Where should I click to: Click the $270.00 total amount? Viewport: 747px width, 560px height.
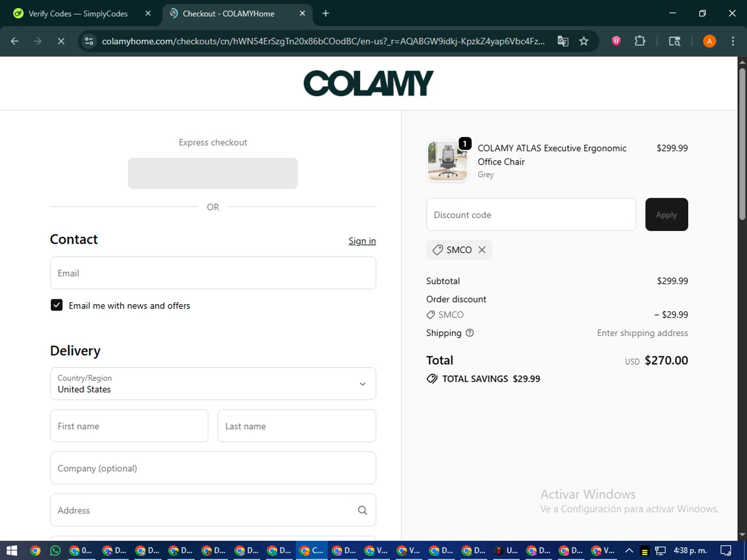coord(666,360)
